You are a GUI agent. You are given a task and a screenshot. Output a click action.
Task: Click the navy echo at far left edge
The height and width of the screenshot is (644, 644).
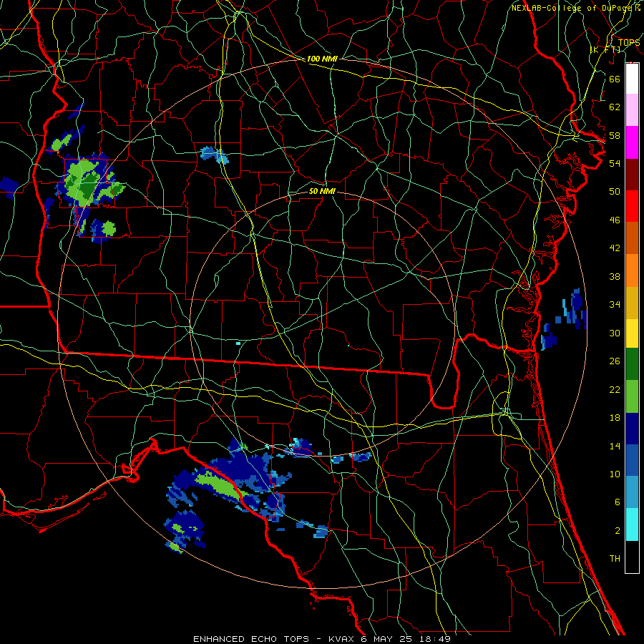(x=9, y=187)
